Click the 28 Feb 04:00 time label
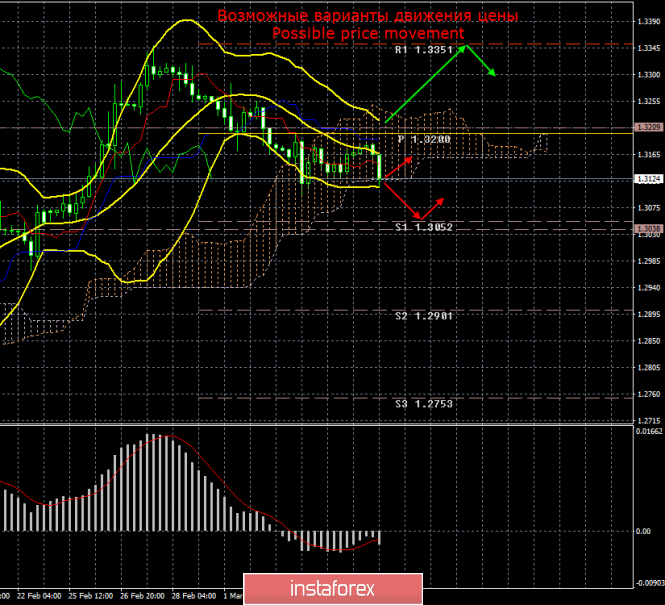 tap(194, 596)
